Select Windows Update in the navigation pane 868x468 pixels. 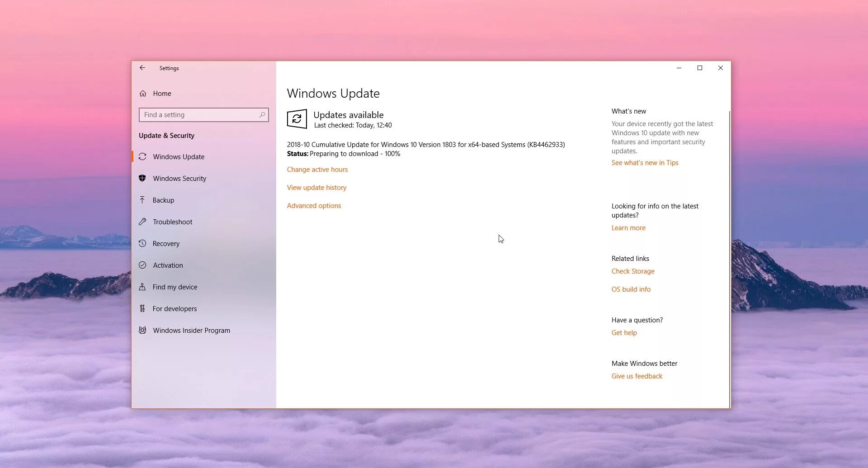[x=178, y=156]
